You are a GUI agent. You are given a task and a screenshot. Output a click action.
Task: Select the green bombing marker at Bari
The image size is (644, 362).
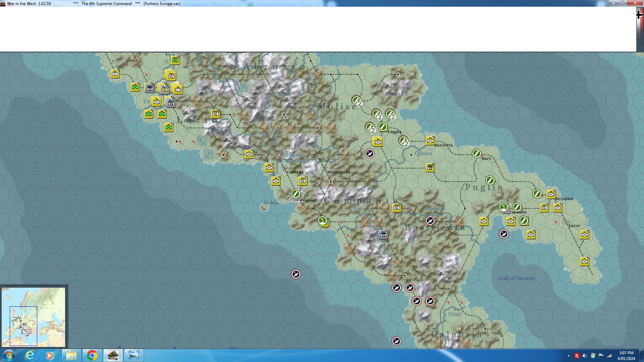click(476, 154)
